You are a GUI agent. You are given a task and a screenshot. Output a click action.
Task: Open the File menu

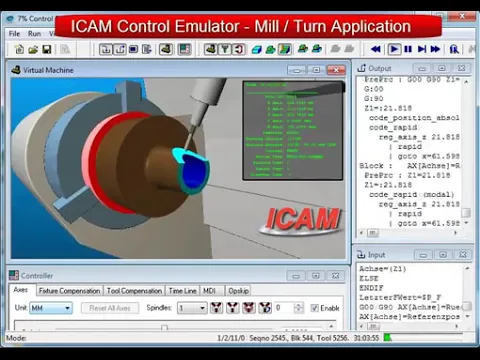pyautogui.click(x=14, y=34)
